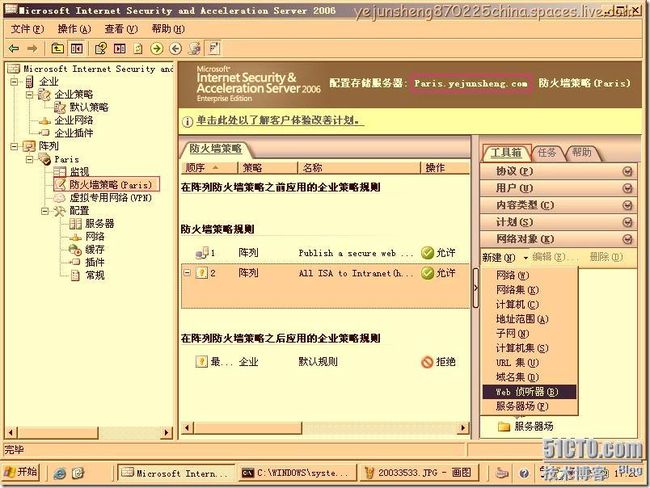The image size is (650, 488).
Task: Select 防火墙策略 (Paris) in tree
Action: [x=111, y=184]
